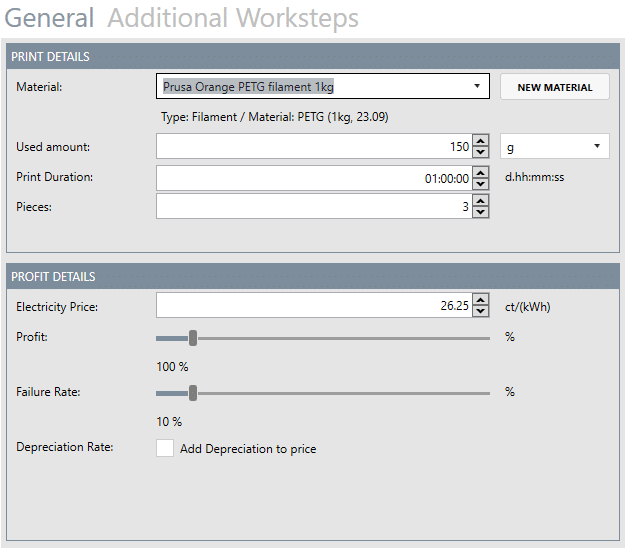Screen dimensions: 629x548
Task: Decrease Pieces count with down arrow
Action: (x=481, y=212)
